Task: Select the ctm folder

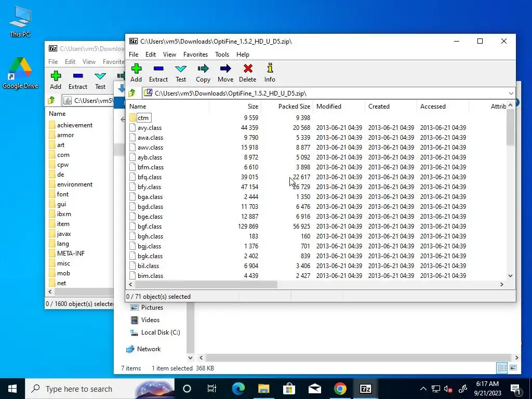Action: [x=143, y=118]
